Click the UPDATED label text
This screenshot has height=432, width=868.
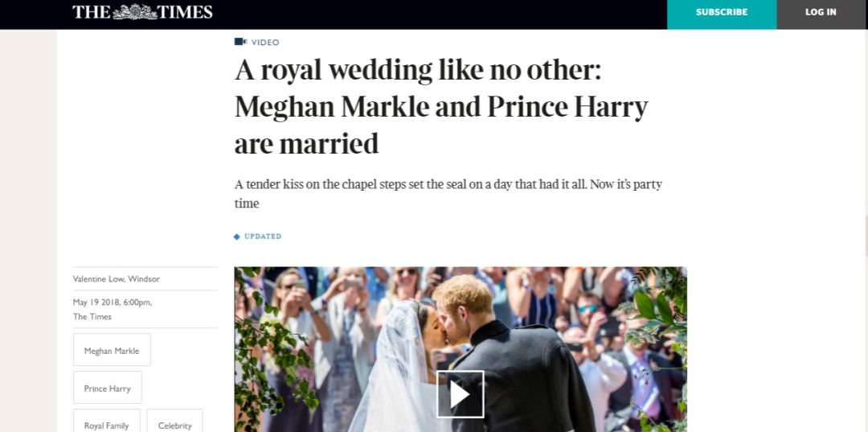(263, 237)
